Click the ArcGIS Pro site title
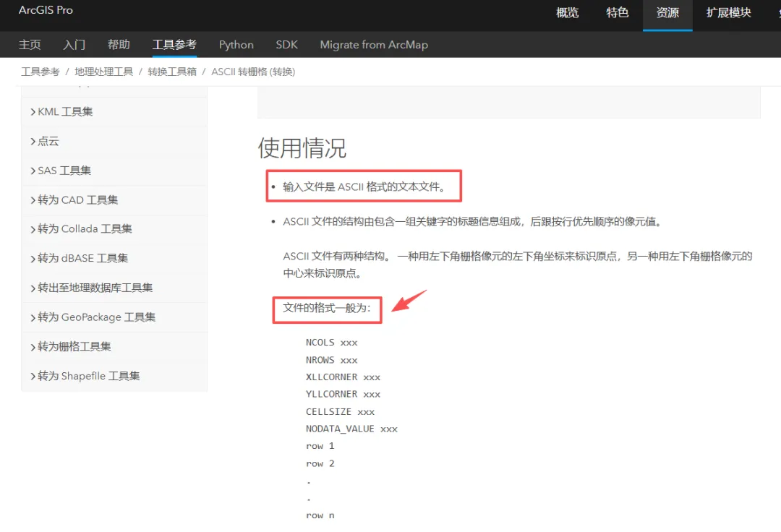This screenshot has height=532, width=781. pos(46,10)
